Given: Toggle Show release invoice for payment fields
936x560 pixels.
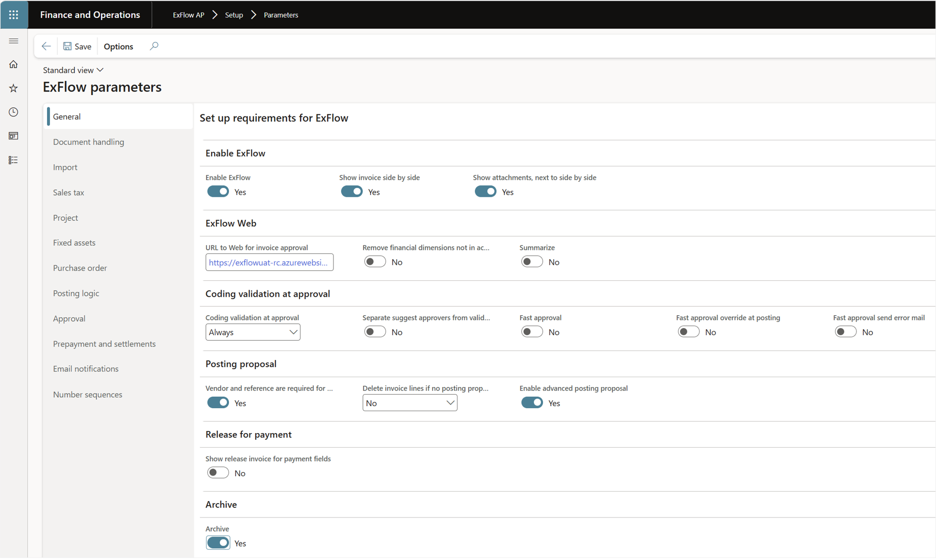Looking at the screenshot, I should [x=218, y=473].
